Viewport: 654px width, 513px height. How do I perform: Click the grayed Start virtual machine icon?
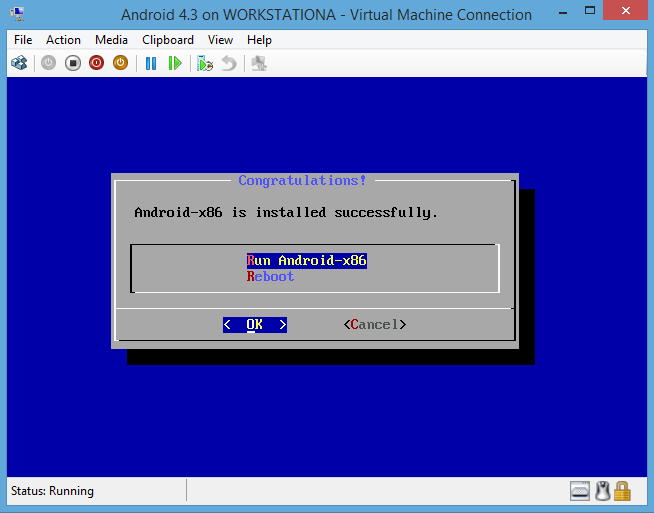[48, 63]
